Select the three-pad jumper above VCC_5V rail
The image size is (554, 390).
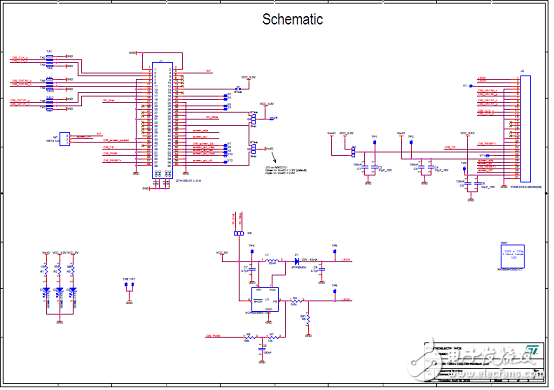click(239, 234)
